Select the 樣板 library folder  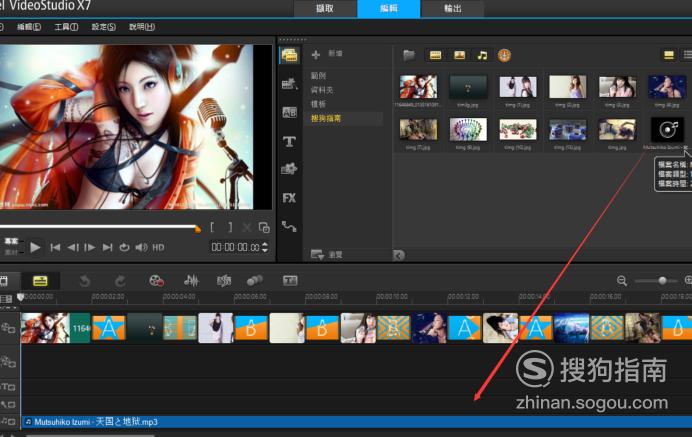click(318, 104)
